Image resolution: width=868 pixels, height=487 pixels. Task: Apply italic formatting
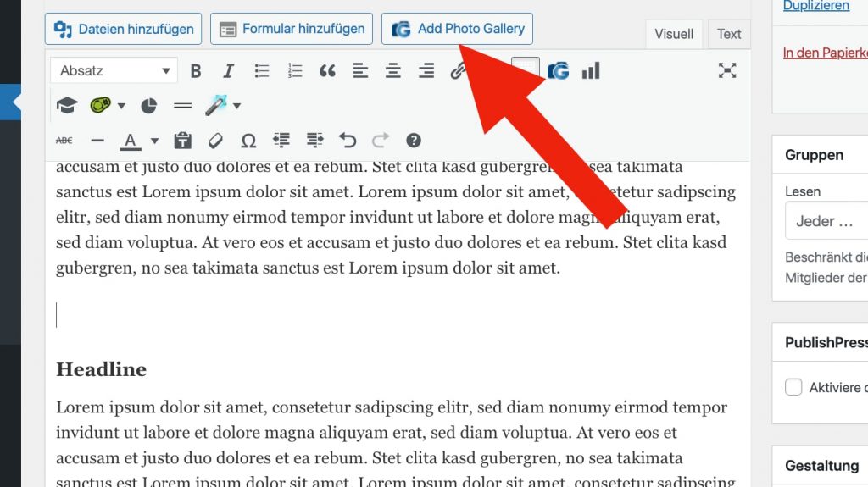coord(228,71)
